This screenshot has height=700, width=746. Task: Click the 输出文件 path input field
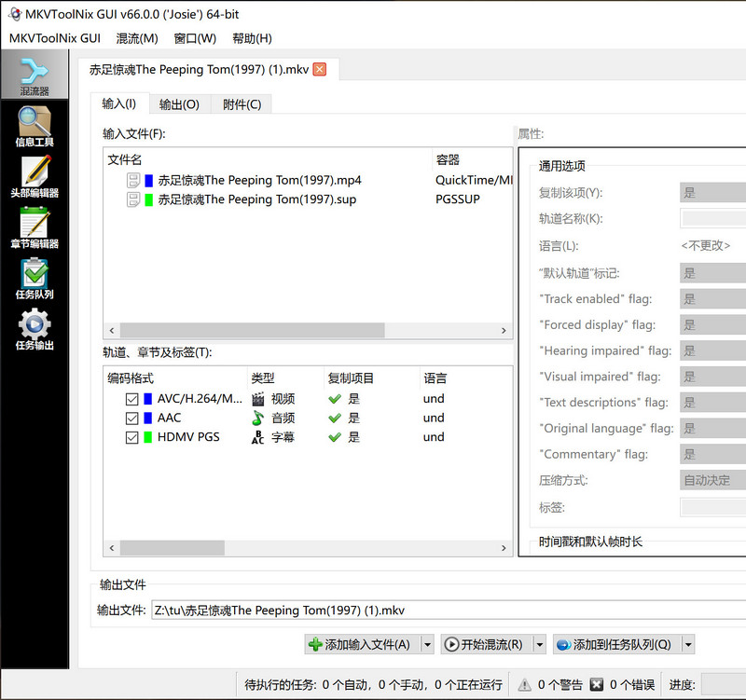coord(449,611)
